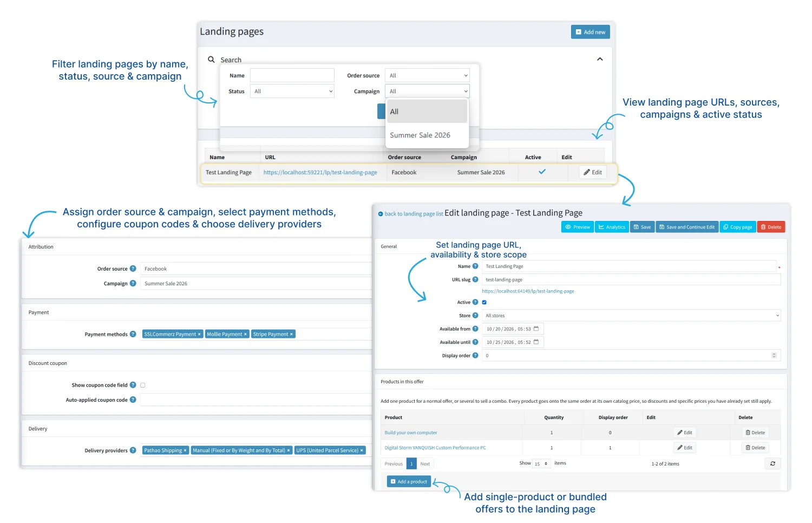Collapse the Search panel with chevron
The image size is (812, 523).
coord(600,59)
